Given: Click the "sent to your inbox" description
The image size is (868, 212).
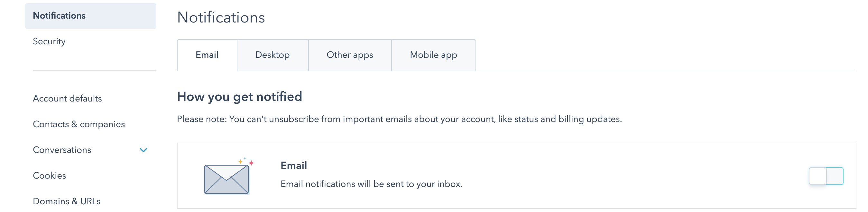Looking at the screenshot, I should click(x=371, y=184).
